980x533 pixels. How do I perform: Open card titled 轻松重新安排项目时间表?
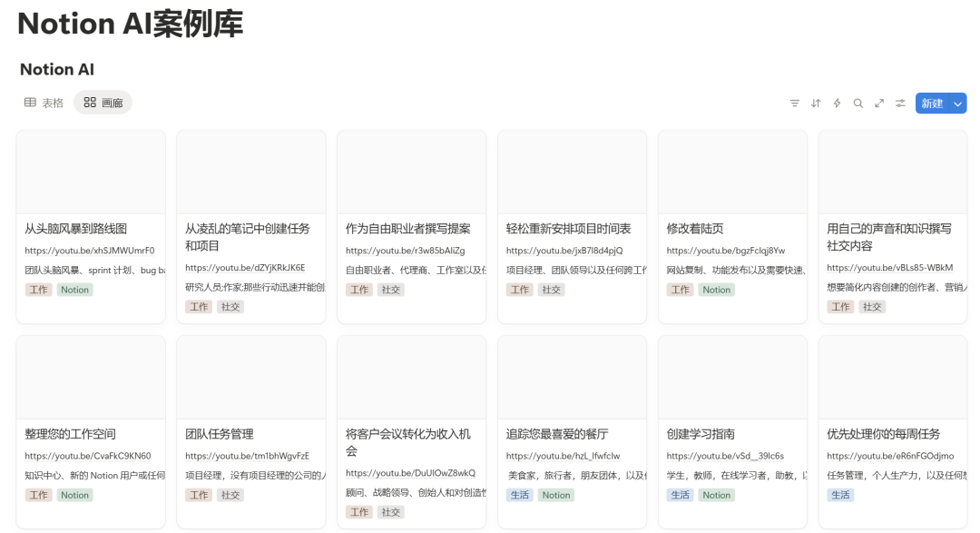coord(568,228)
